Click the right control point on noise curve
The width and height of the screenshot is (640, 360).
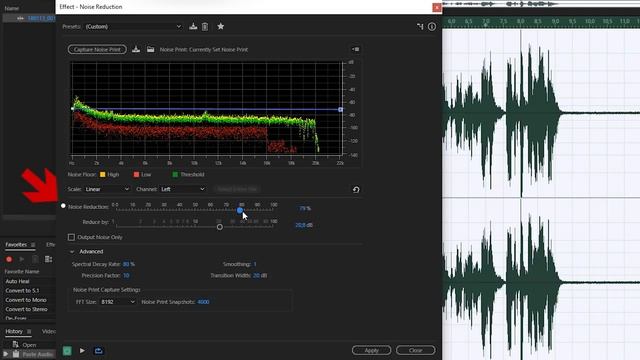pyautogui.click(x=340, y=110)
